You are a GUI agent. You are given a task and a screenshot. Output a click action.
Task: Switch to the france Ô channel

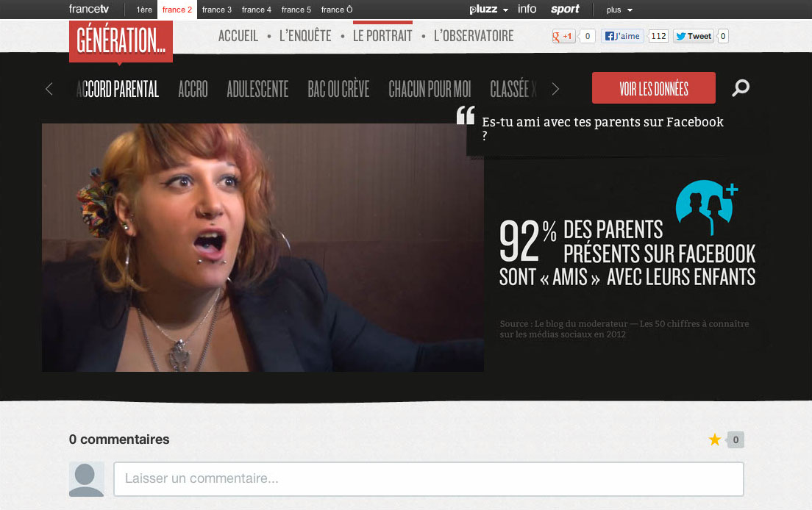point(337,10)
